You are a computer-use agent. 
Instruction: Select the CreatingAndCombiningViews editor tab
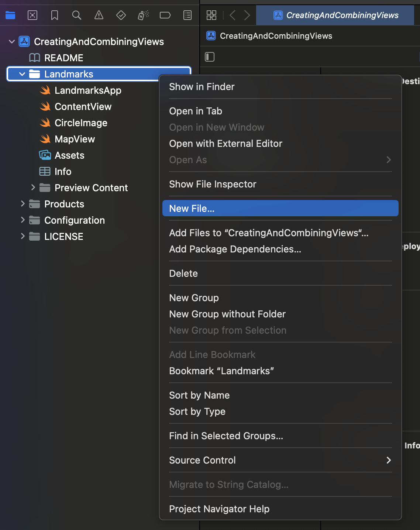pos(335,15)
